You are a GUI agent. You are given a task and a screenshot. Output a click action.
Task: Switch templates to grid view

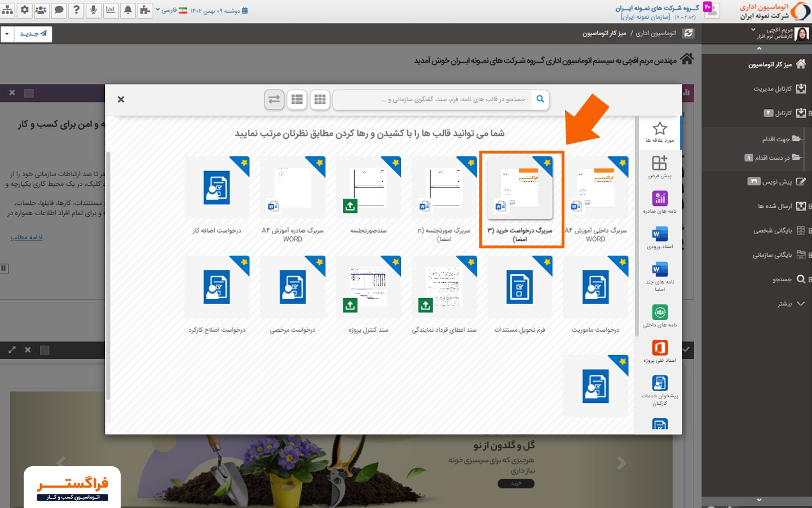(320, 99)
